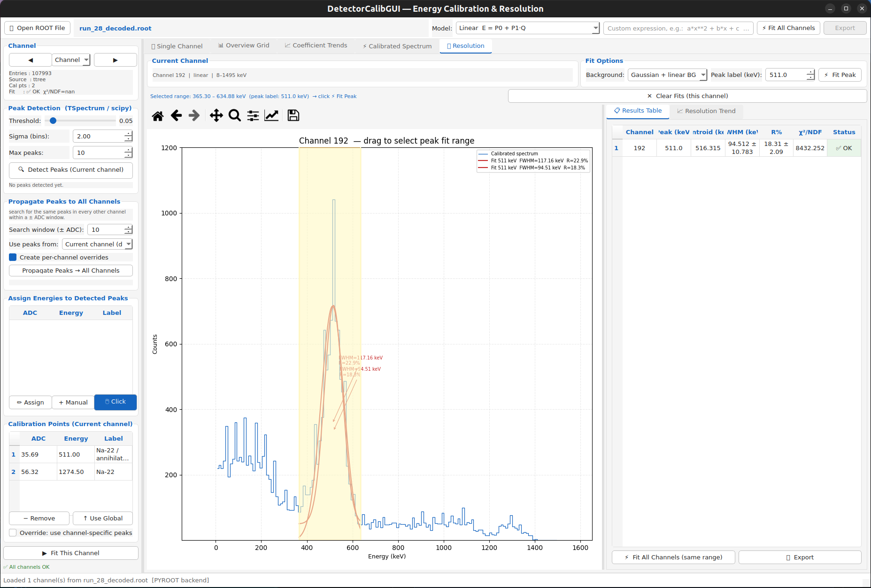
Task: Save the spectrum figure to disk
Action: [293, 115]
